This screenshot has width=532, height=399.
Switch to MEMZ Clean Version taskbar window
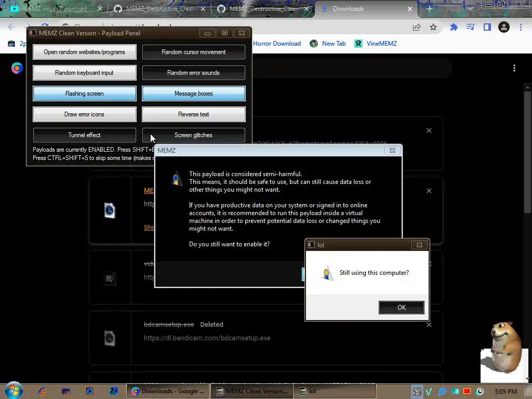click(252, 391)
